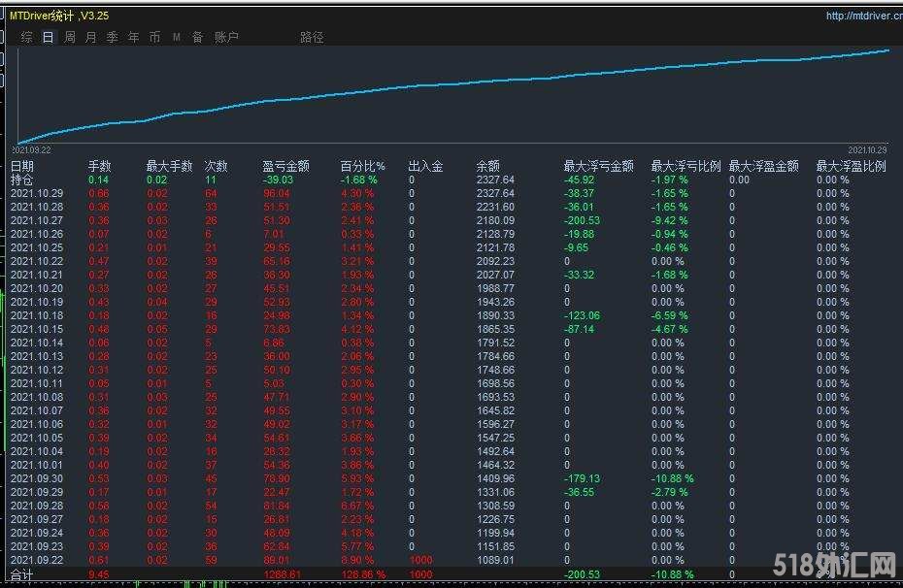
Task: Select the 2021.10.01 date row
Action: (x=37, y=465)
